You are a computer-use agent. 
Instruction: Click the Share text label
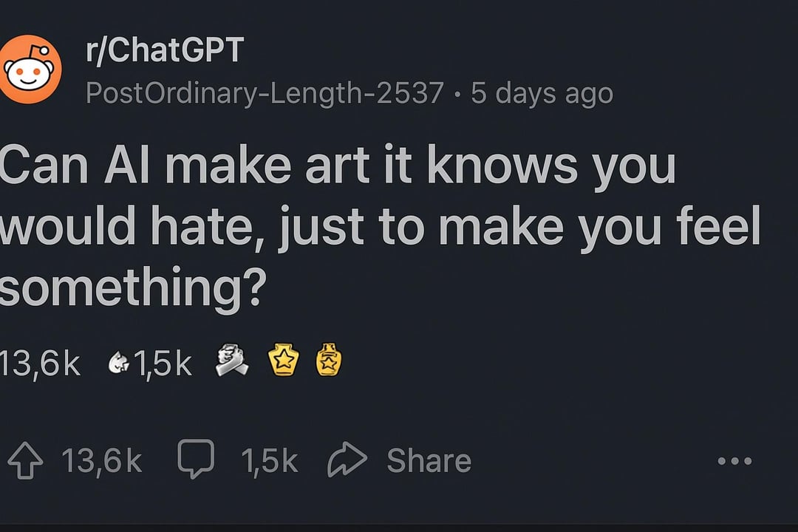(429, 460)
